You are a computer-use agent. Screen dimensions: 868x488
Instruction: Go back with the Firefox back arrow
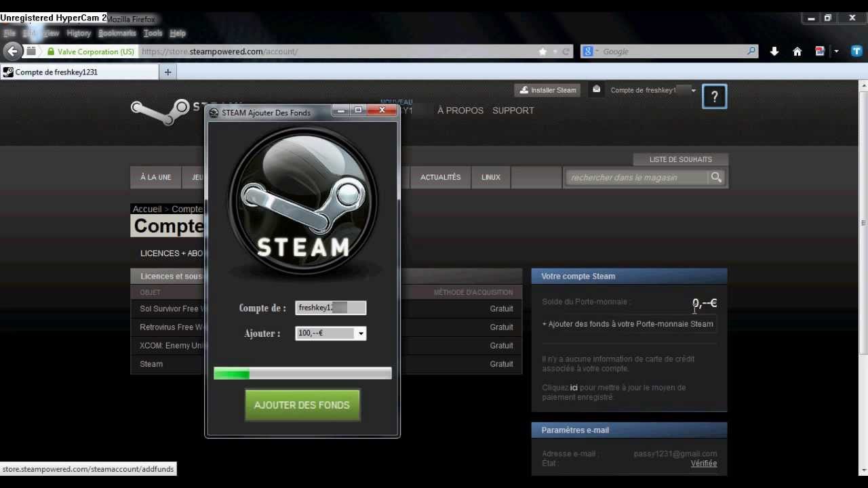[12, 52]
